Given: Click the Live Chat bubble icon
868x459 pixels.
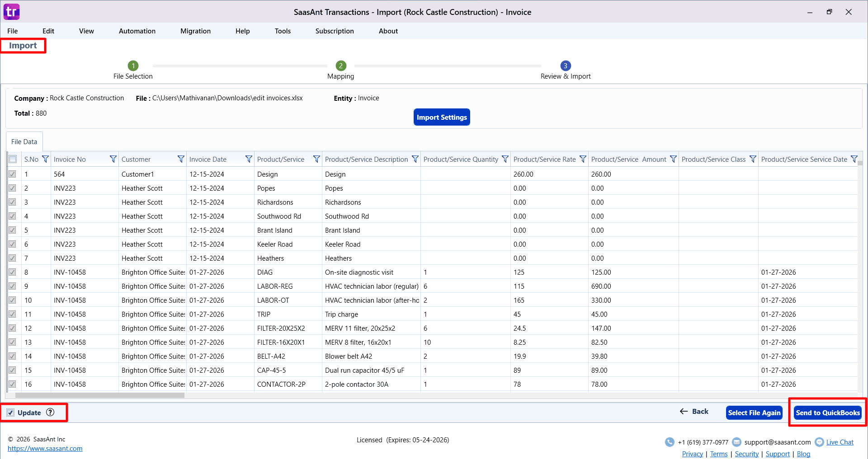Looking at the screenshot, I should point(819,442).
